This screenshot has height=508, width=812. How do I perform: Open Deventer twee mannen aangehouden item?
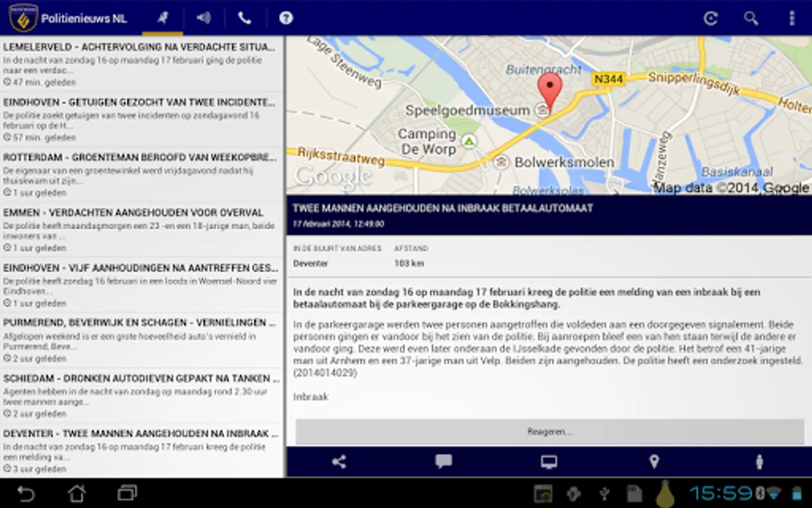[141, 450]
